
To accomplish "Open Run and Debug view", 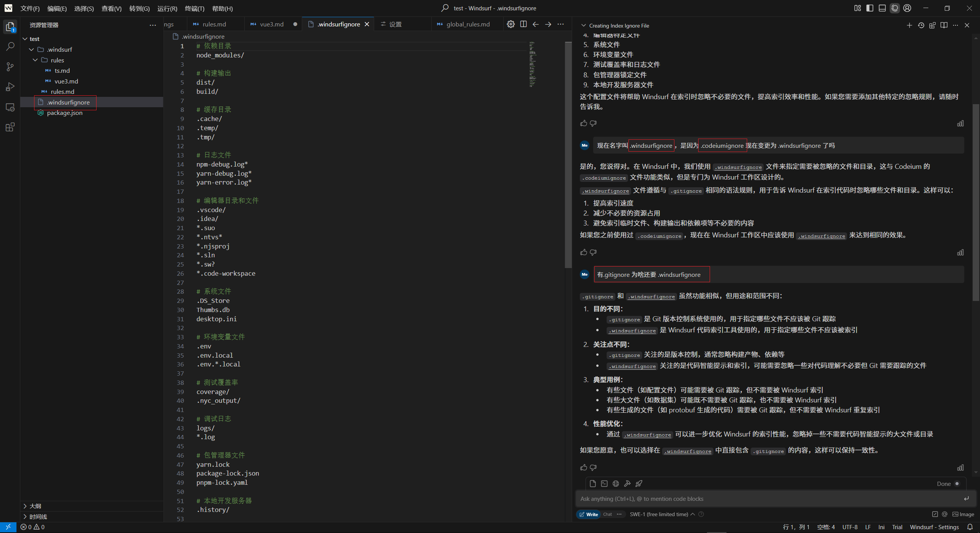I will coord(10,87).
